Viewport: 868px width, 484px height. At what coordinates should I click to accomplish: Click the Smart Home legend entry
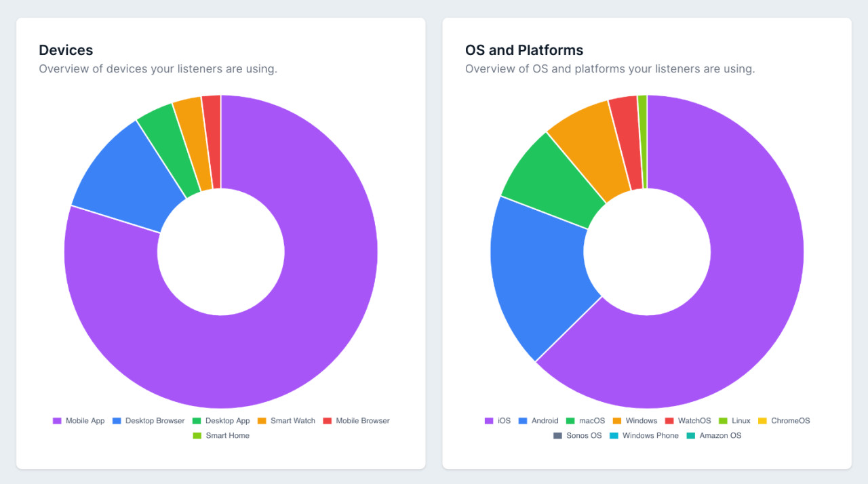[221, 436]
